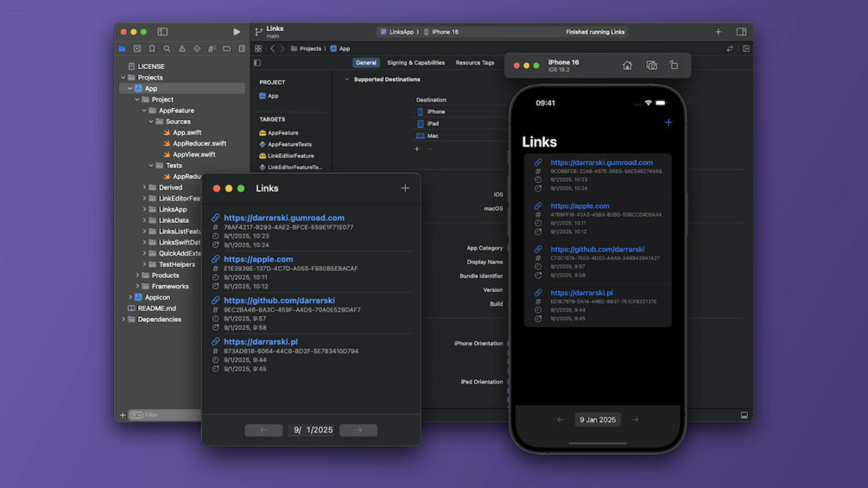This screenshot has width=868, height=488.
Task: Collapse the AppFeature folder
Action: [x=144, y=111]
